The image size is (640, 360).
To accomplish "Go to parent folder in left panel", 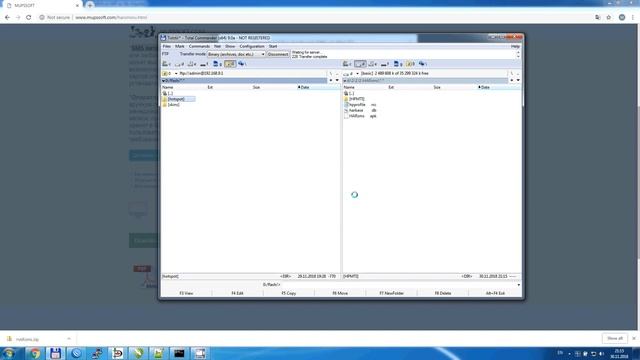I will [168, 93].
